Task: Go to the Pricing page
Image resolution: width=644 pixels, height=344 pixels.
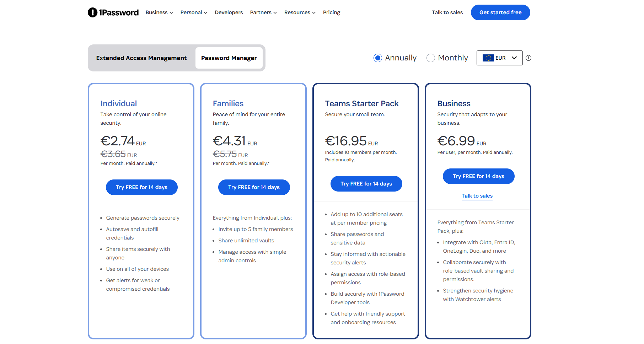Action: coord(332,12)
